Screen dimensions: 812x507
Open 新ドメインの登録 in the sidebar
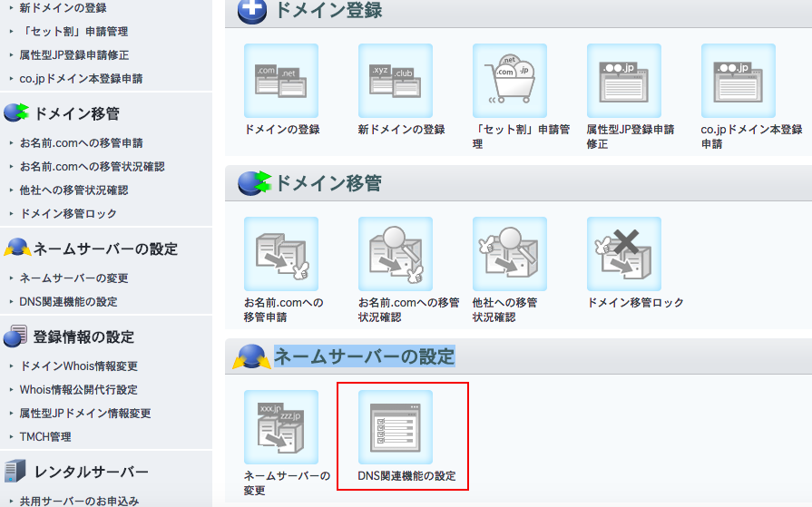[x=64, y=8]
